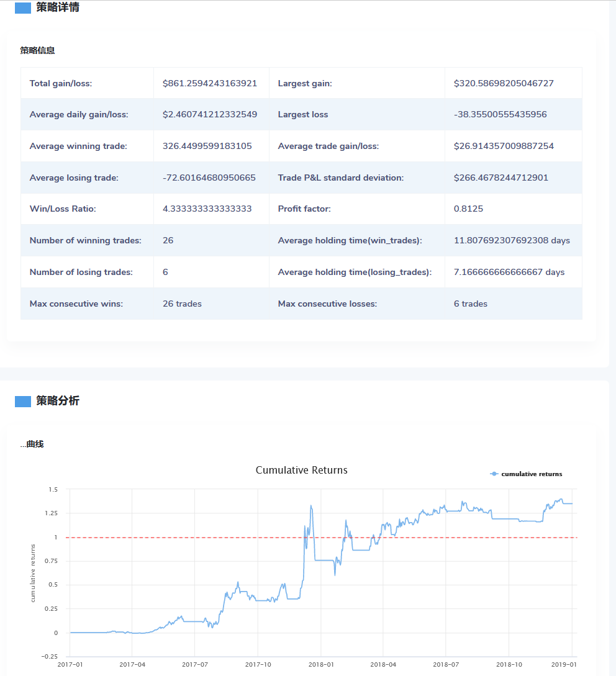Click the Average holding time(win_trades) value
The image size is (616, 676).
click(512, 240)
